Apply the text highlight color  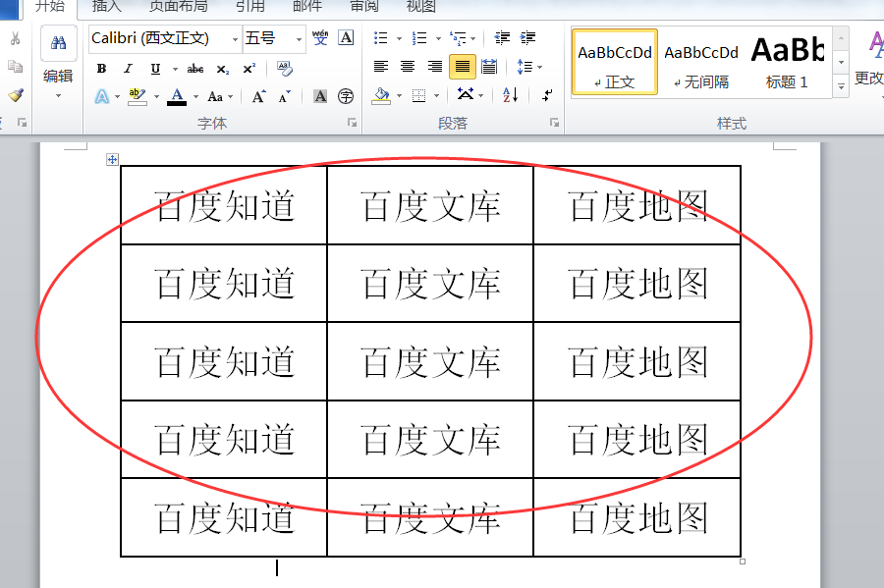point(137,96)
